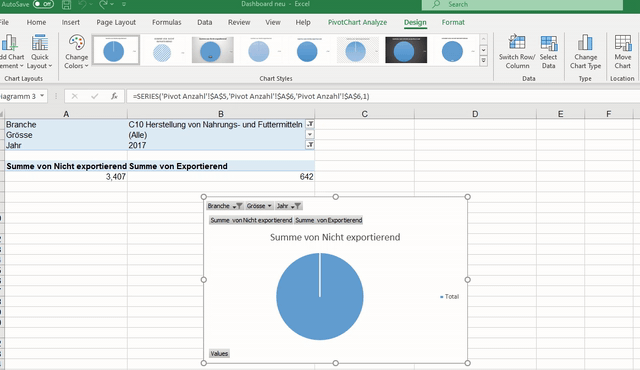
Task: Open the Customize Quick Access Toolbar arrow
Action: pyautogui.click(x=124, y=4)
